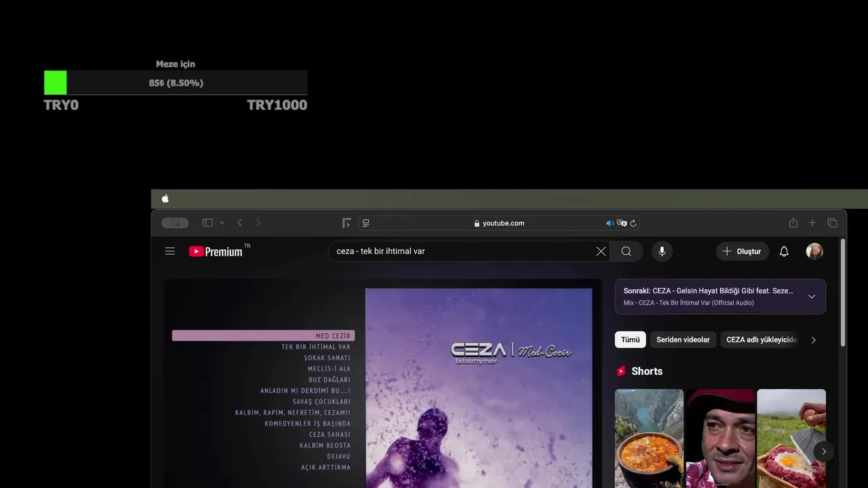Image resolution: width=868 pixels, height=488 pixels.
Task: Go forward in Safari history
Action: [x=258, y=223]
